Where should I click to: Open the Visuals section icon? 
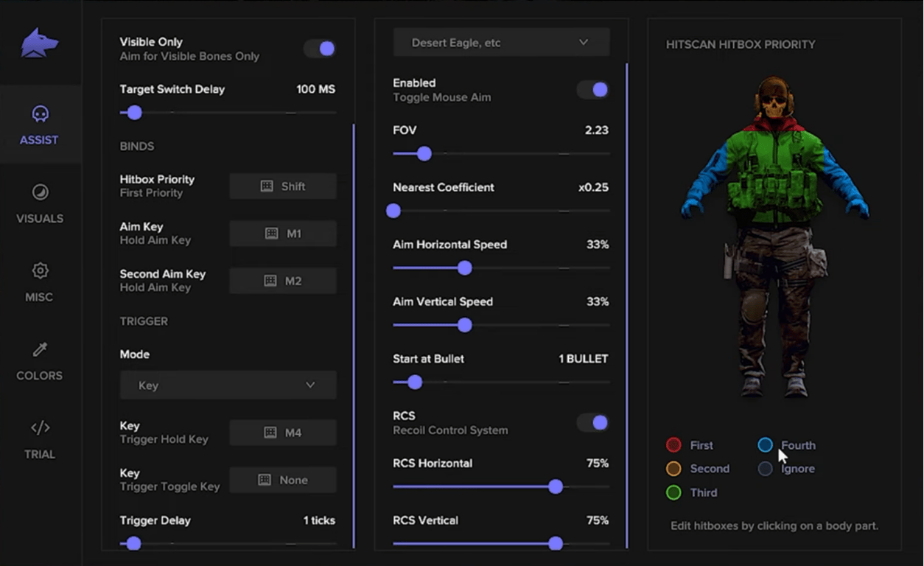click(x=40, y=192)
